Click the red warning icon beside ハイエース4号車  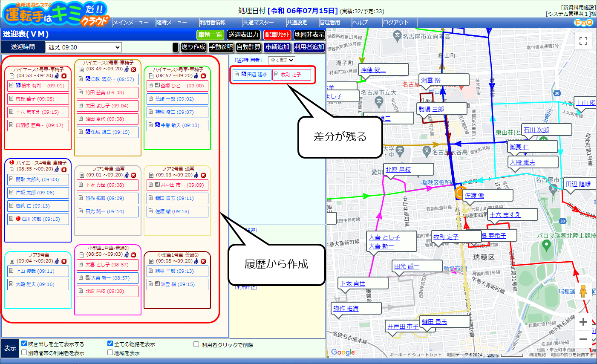12,162
